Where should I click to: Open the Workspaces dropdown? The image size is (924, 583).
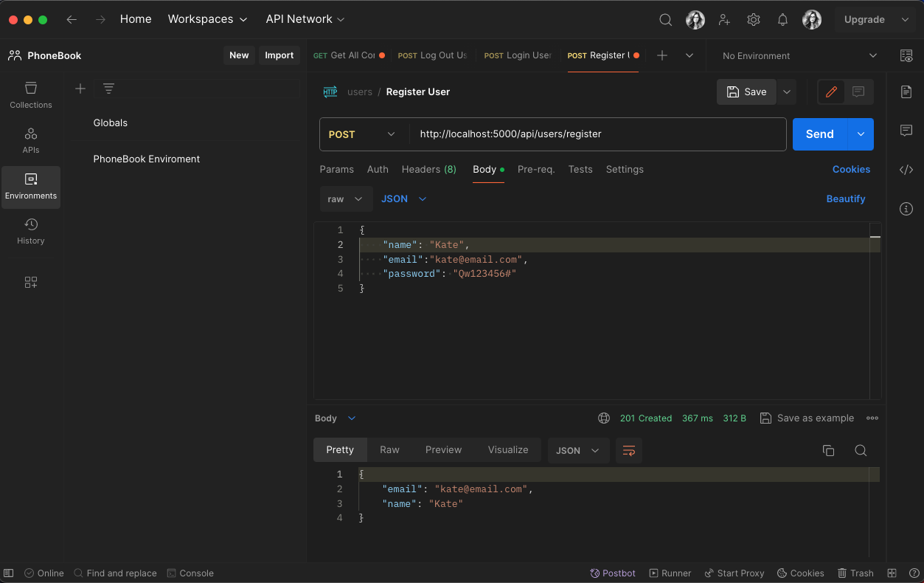(207, 19)
